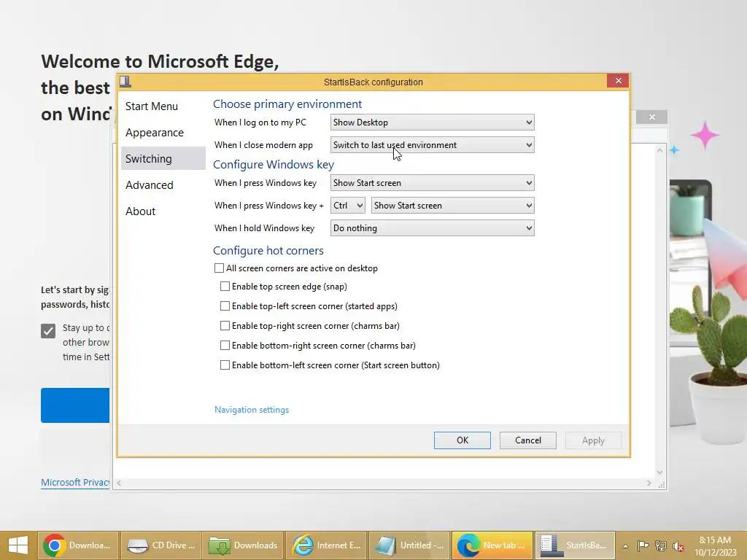Open the Downloads folder taskbar item

(243, 545)
